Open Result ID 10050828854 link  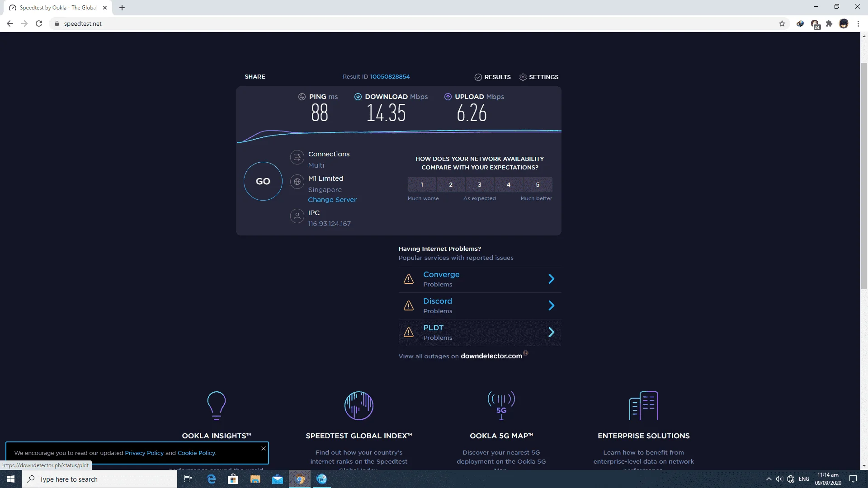[x=390, y=77]
